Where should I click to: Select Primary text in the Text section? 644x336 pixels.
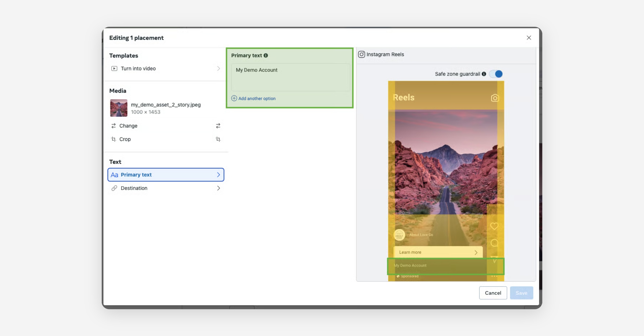(x=136, y=175)
